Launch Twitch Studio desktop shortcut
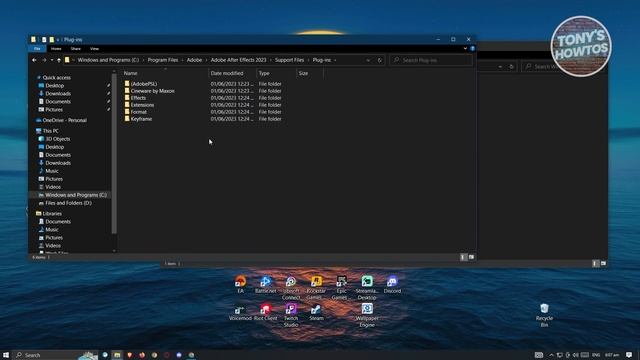Viewport: 640px width, 360px height. click(291, 315)
